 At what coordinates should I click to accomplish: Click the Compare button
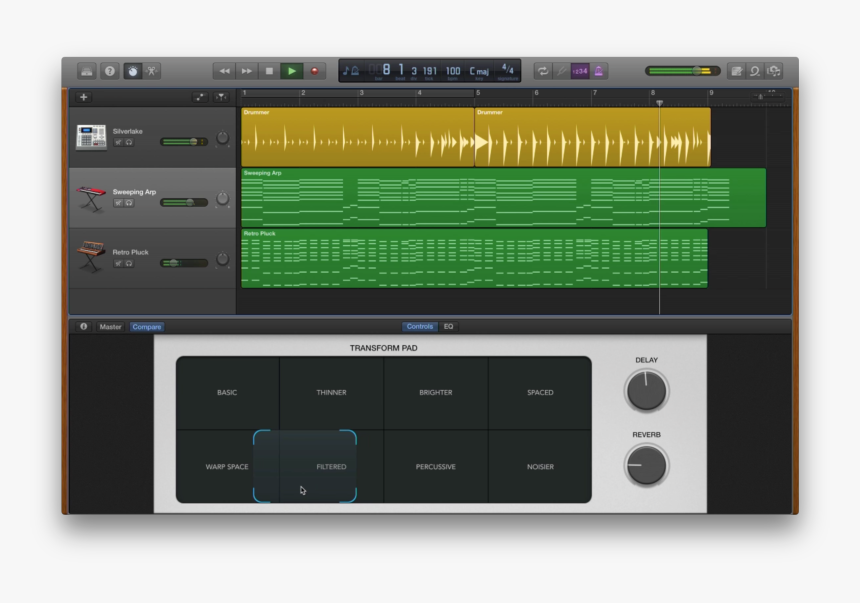tap(146, 326)
